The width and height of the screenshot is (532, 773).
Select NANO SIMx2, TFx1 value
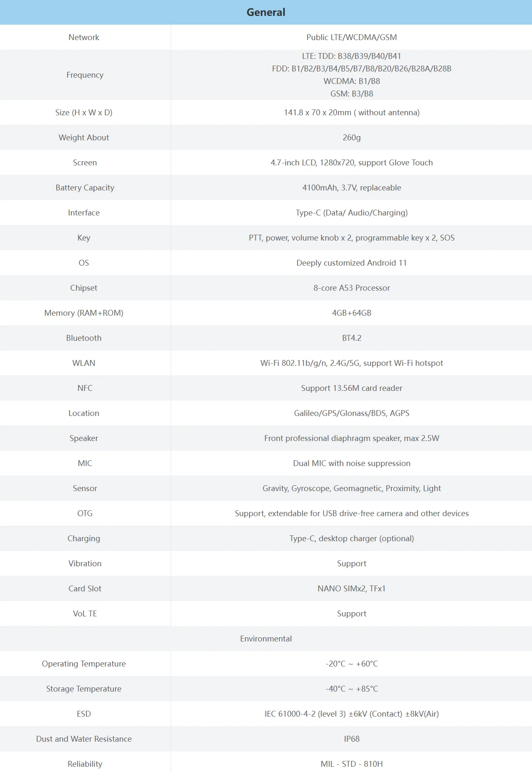pos(351,588)
